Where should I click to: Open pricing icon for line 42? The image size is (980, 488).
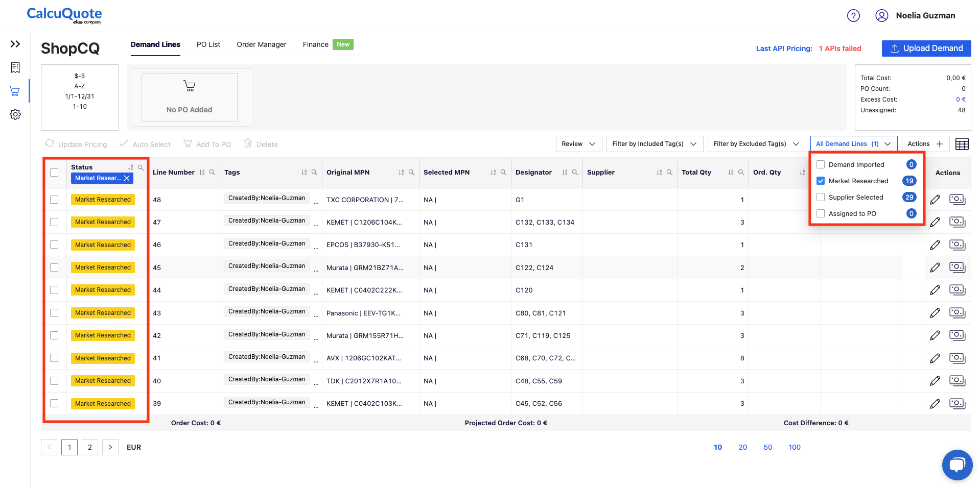(x=957, y=335)
